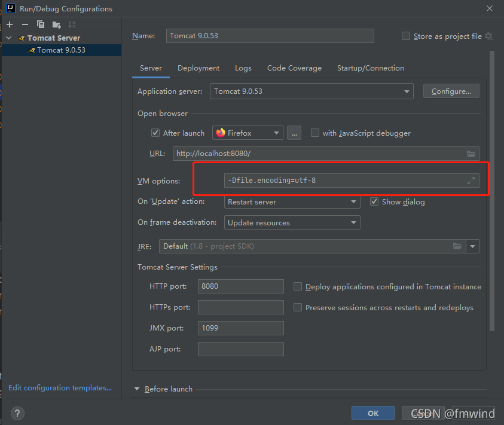Click the HTTP port input field
This screenshot has height=425, width=504.
pyautogui.click(x=240, y=286)
